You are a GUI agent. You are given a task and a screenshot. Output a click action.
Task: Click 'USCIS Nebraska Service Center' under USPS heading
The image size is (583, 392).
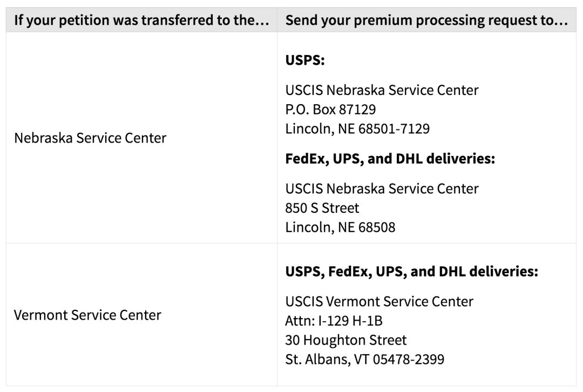(x=382, y=90)
